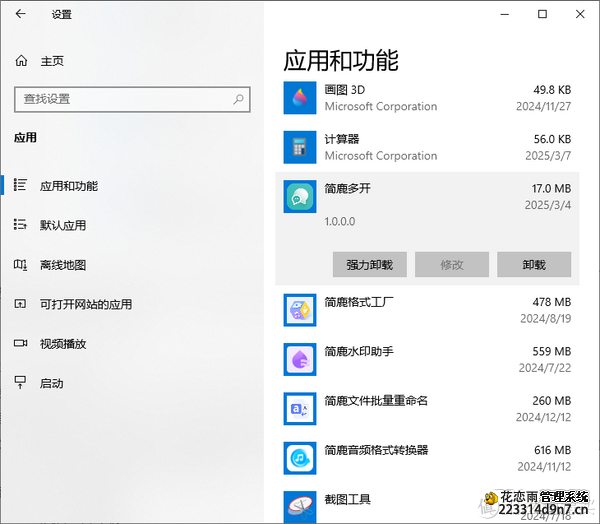Screen dimensions: 600x524
Task: Click the back arrow in Settings
Action: tap(21, 14)
